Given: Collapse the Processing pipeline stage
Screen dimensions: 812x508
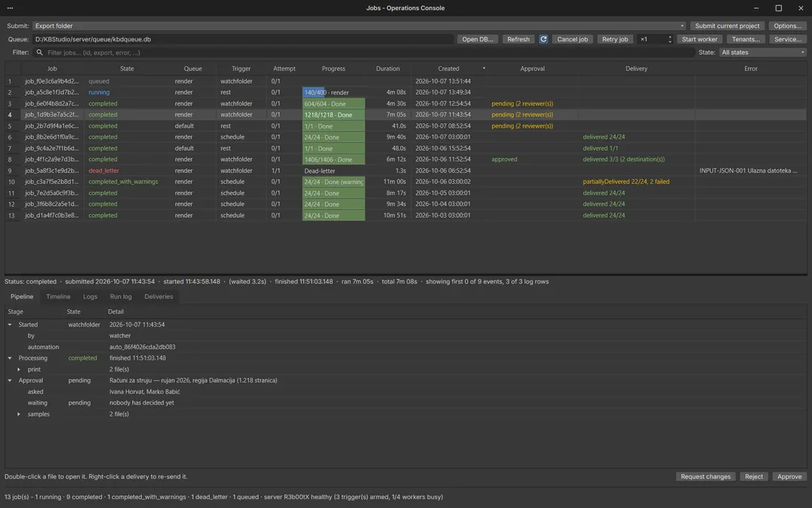Looking at the screenshot, I should coord(10,358).
